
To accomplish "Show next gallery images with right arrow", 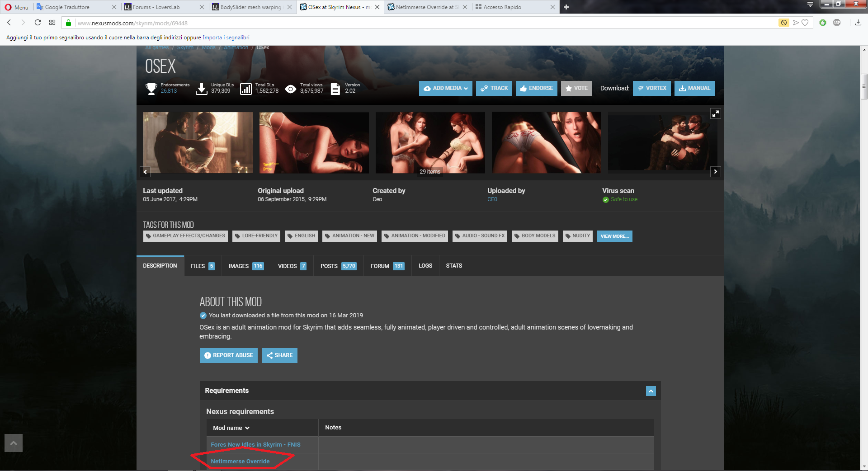I will pyautogui.click(x=715, y=172).
